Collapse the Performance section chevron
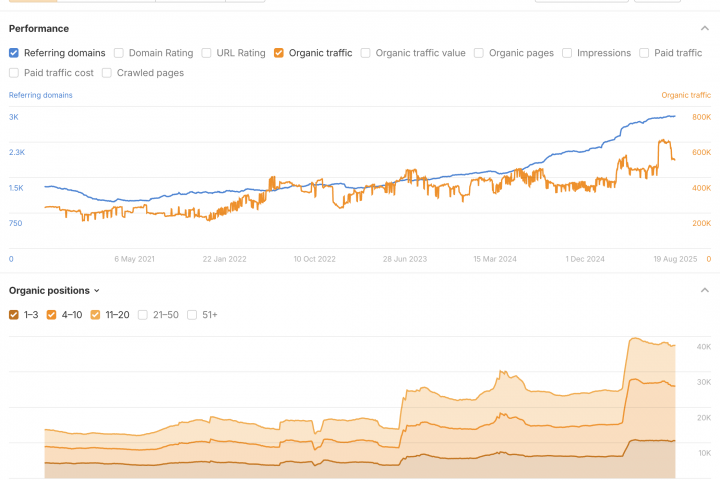Image resolution: width=720 pixels, height=480 pixels. (705, 28)
